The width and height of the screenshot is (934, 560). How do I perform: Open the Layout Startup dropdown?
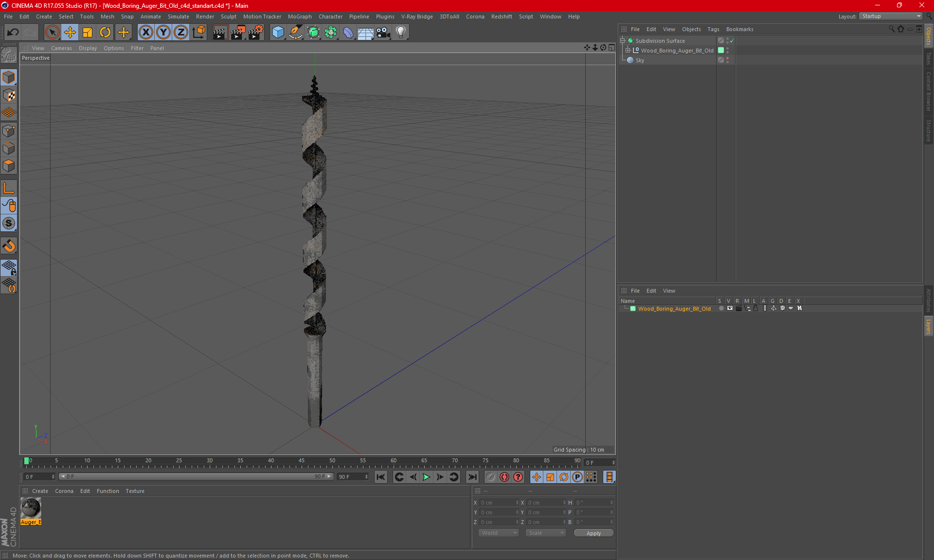(891, 16)
